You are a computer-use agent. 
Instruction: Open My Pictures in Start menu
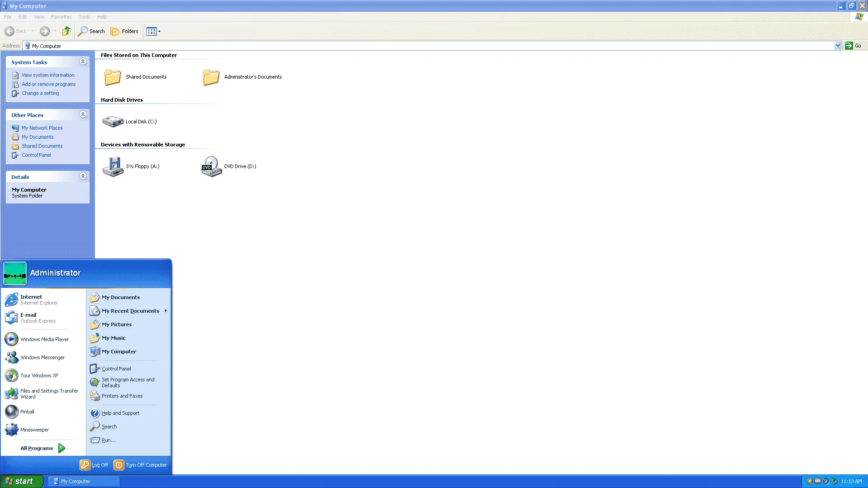tap(128, 324)
